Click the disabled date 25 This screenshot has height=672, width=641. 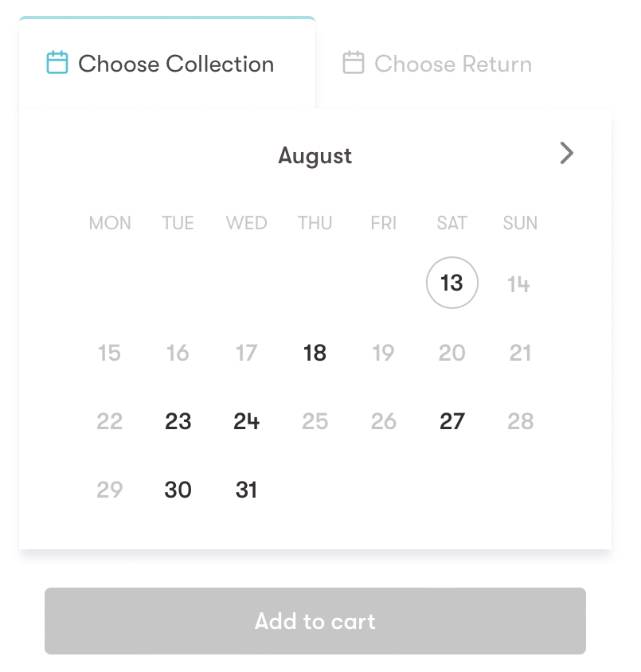[x=315, y=421]
